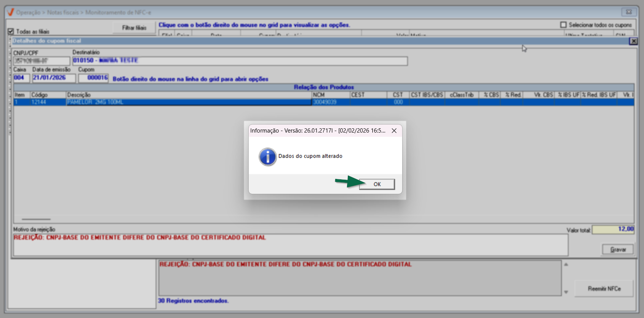Close the Informação dialog with X
644x318 pixels.
pyautogui.click(x=394, y=131)
